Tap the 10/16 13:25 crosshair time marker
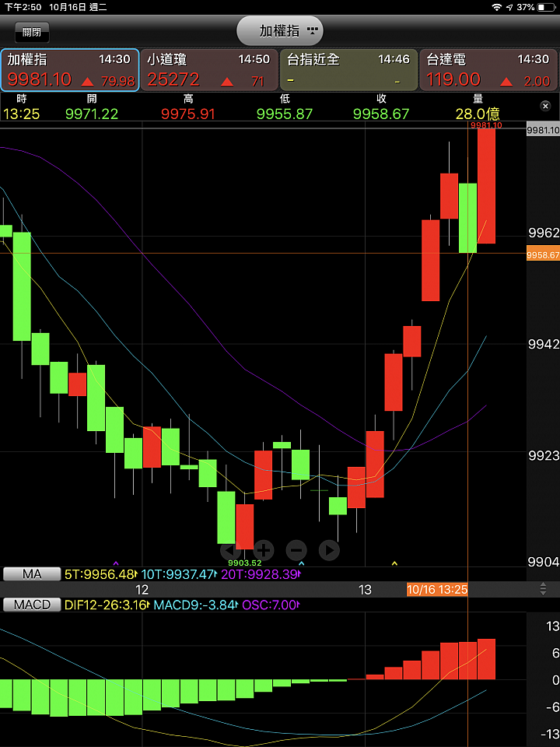 click(437, 589)
